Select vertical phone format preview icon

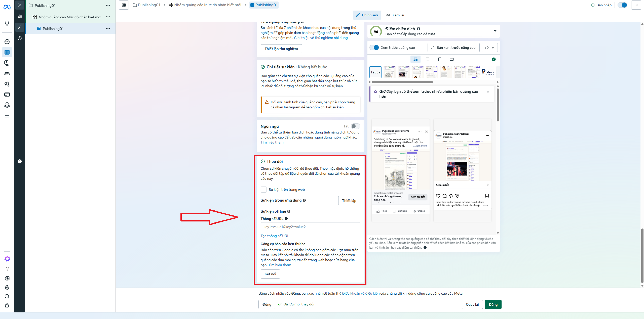point(440,59)
